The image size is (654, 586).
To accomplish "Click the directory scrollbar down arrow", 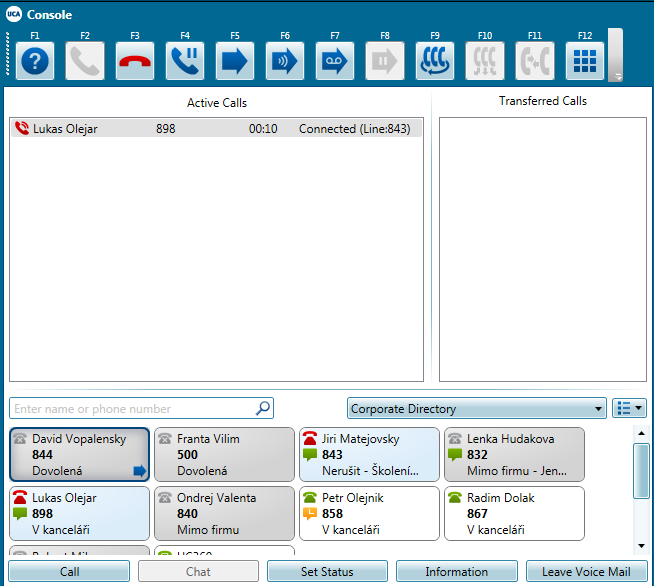I will pos(641,546).
